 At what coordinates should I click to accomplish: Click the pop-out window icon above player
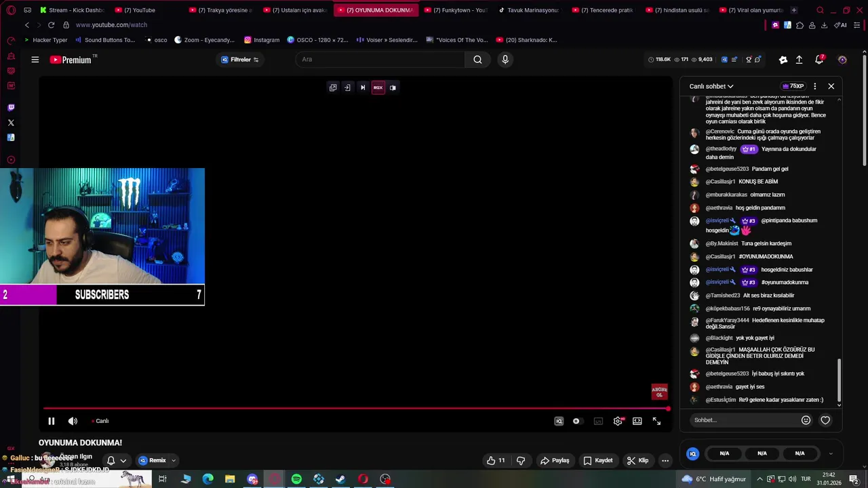333,87
